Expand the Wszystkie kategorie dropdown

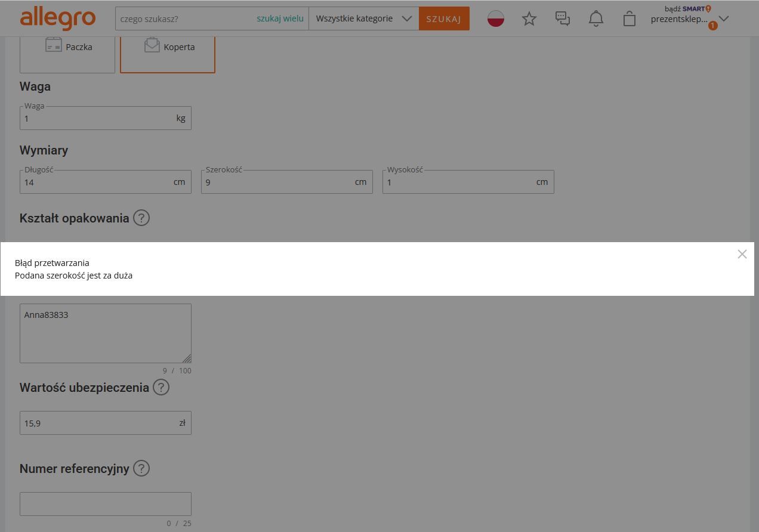(363, 18)
